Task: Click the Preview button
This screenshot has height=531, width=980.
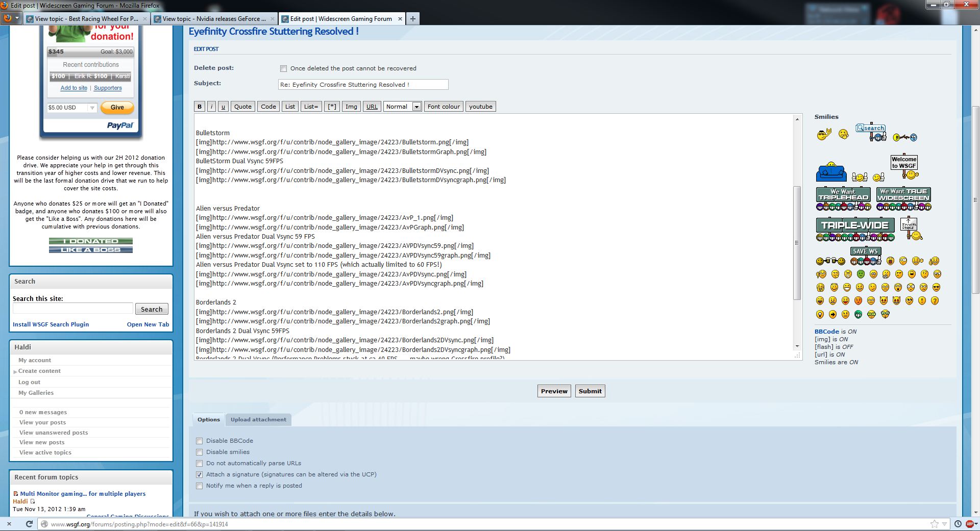Action: pos(554,391)
